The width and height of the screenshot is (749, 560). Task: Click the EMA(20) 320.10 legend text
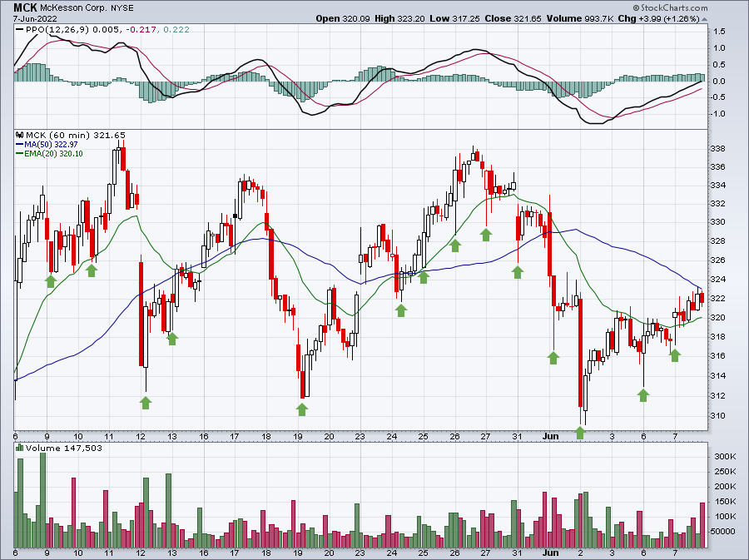pos(53,154)
